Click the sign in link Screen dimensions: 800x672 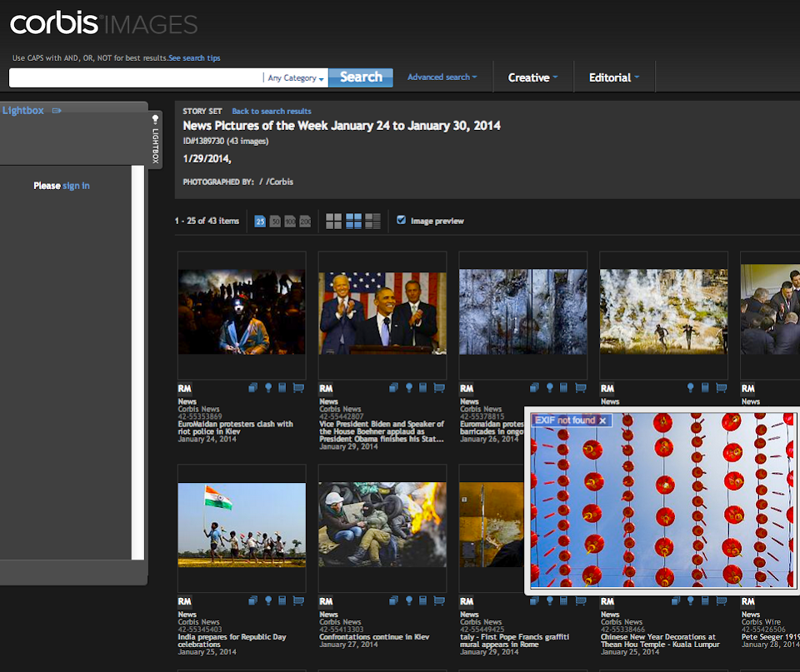tap(76, 186)
